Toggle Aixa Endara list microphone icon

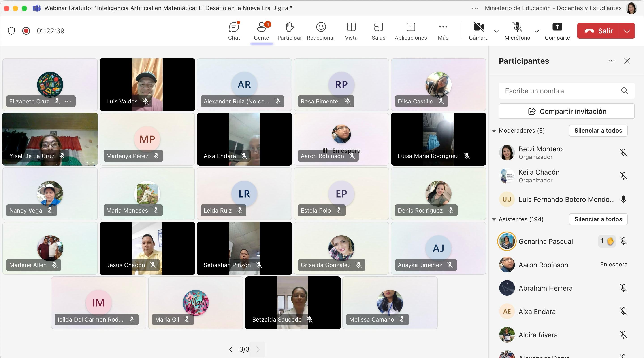tap(623, 311)
